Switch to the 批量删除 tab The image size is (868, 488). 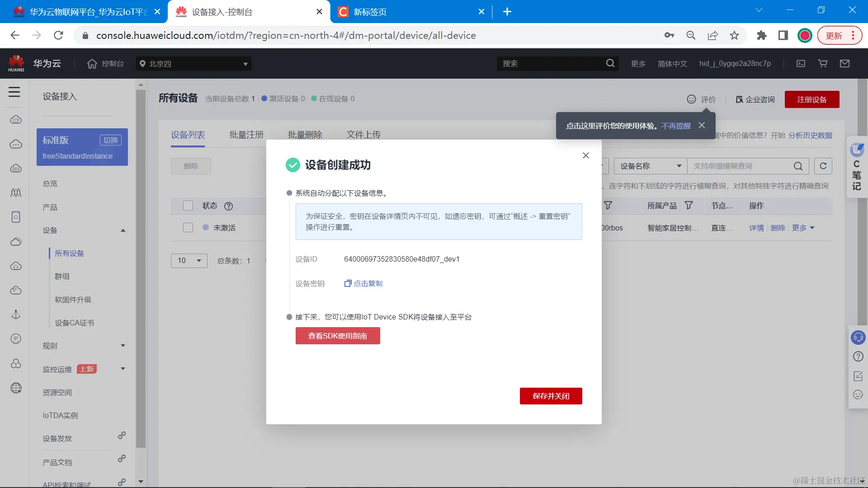coord(305,135)
